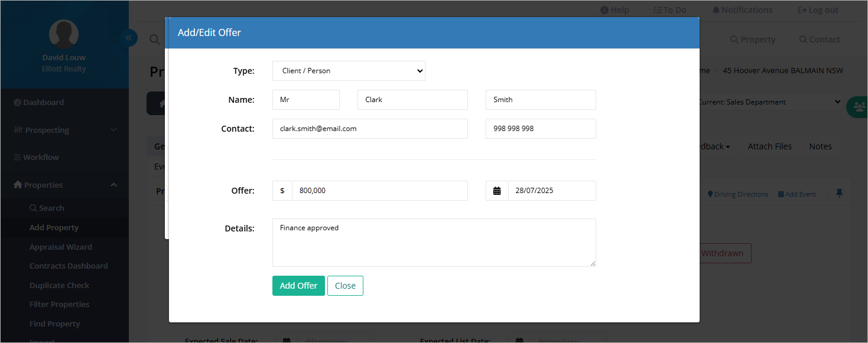Expand the Prospecting sidebar menu
The image size is (868, 343).
coord(64,130)
